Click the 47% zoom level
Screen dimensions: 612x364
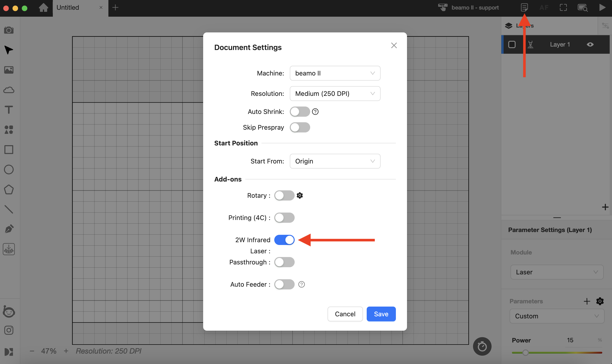click(49, 351)
